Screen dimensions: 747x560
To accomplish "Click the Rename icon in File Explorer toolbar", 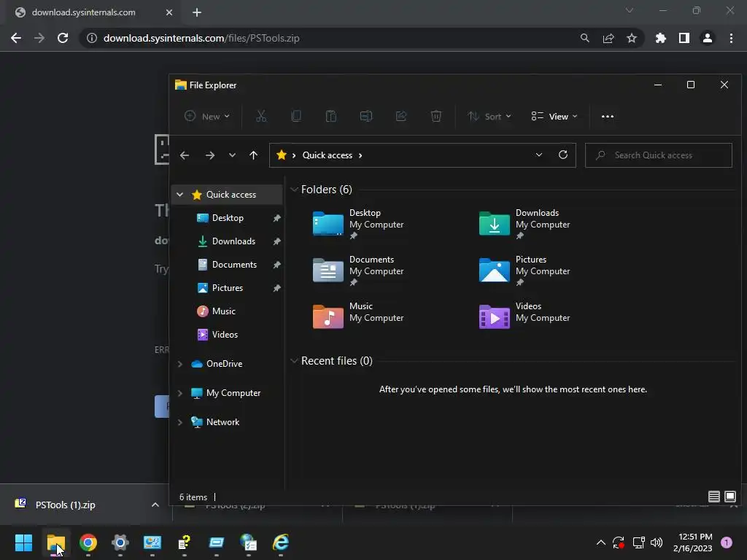I will pos(366,116).
